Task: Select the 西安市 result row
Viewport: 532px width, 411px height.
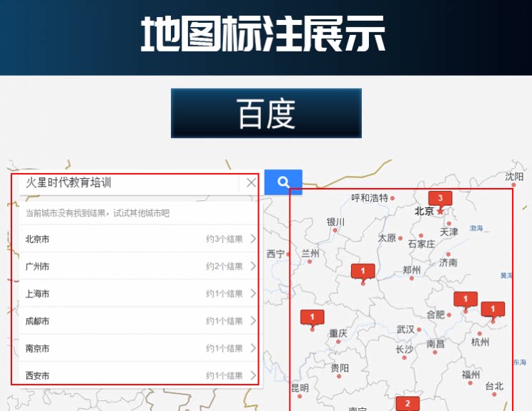Action: pos(139,375)
